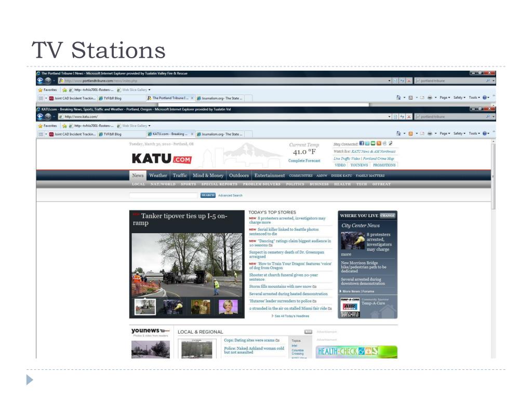Open Weather section in KATU nav bar
The image size is (532, 399).
[158, 176]
